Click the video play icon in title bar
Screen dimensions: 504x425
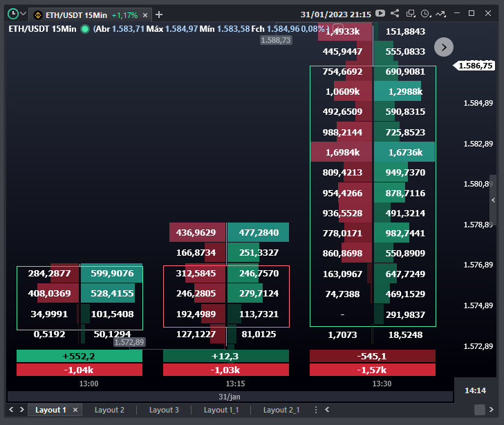point(380,13)
